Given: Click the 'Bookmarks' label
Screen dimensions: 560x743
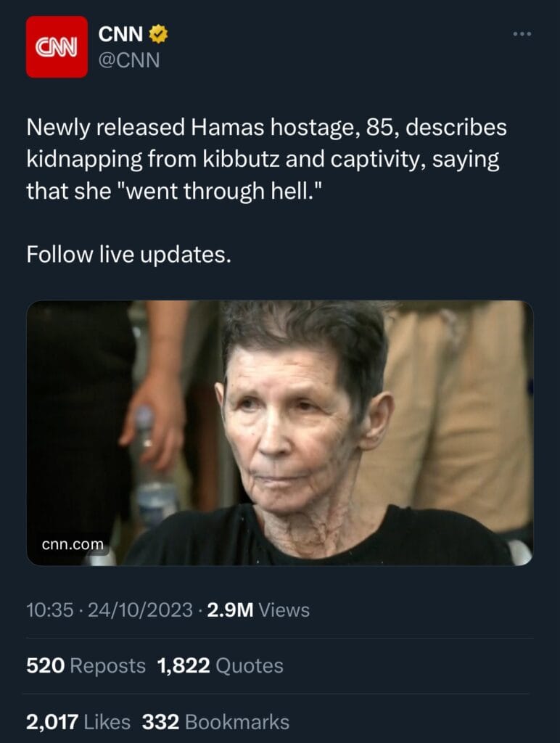Looking at the screenshot, I should pos(237,722).
